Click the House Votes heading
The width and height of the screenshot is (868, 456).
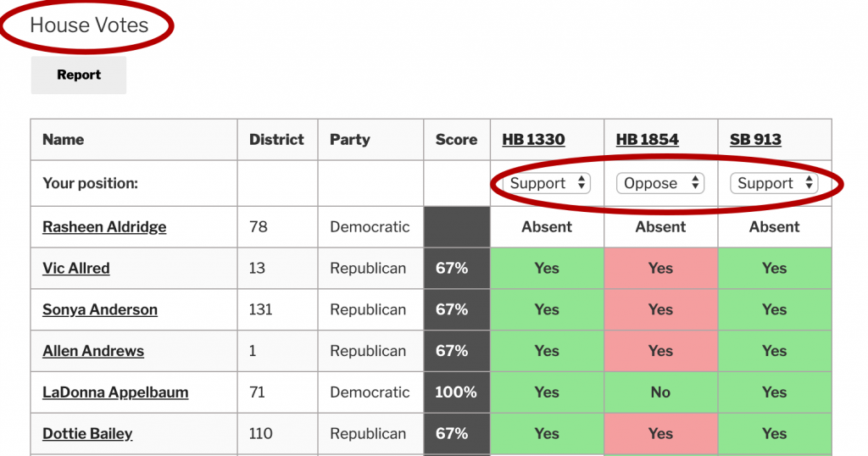click(x=89, y=25)
